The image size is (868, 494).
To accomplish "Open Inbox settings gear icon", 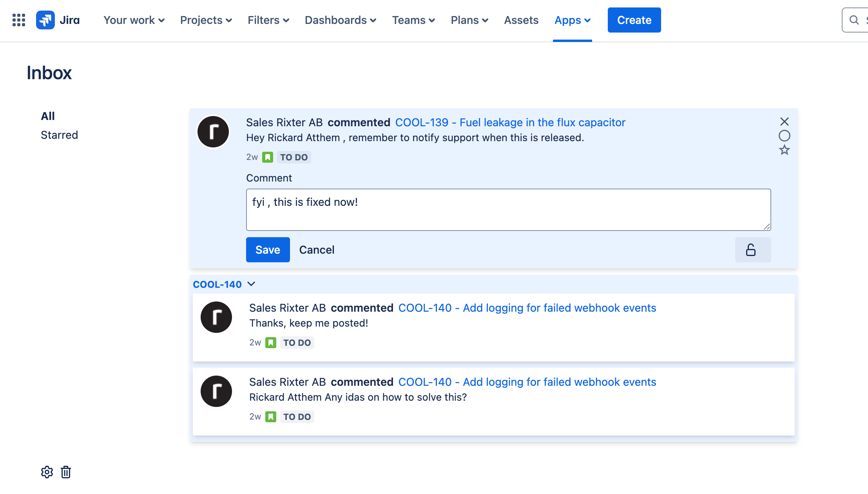I will [47, 472].
